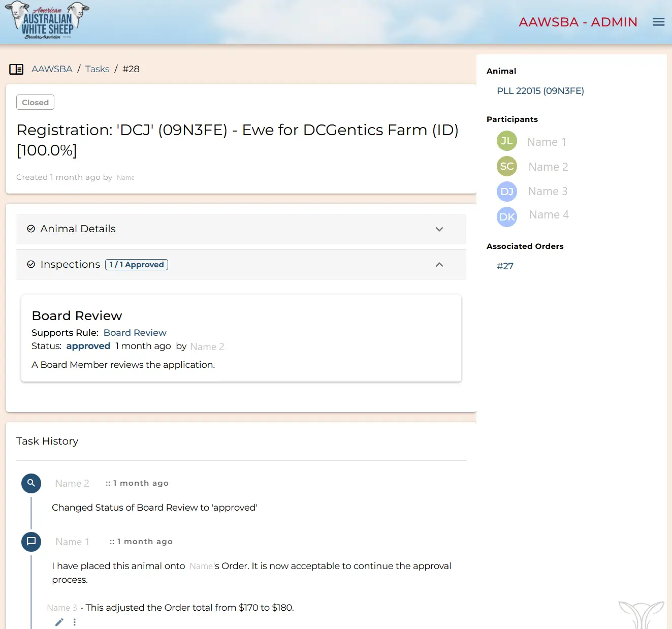672x629 pixels.
Task: Open the hamburger menu in the header
Action: coord(658,22)
